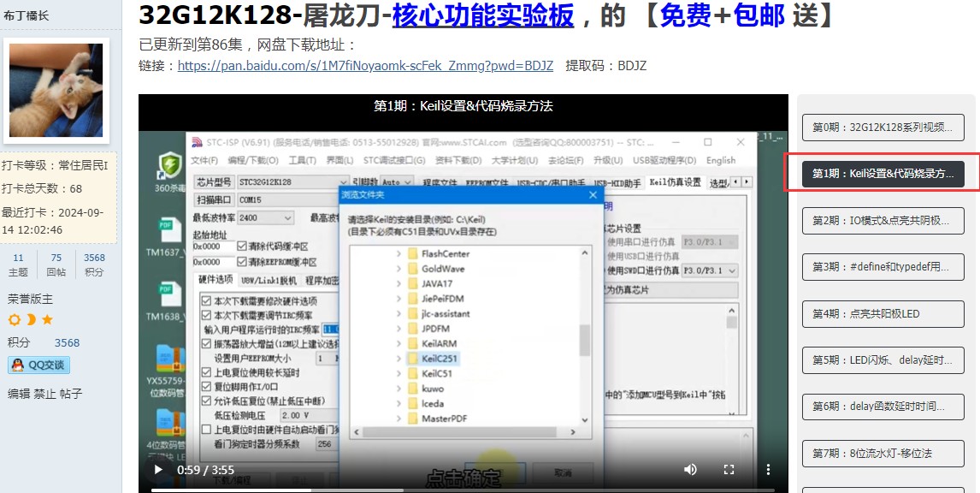Expand the KeilC251 folder node
The height and width of the screenshot is (493, 980).
pos(398,359)
